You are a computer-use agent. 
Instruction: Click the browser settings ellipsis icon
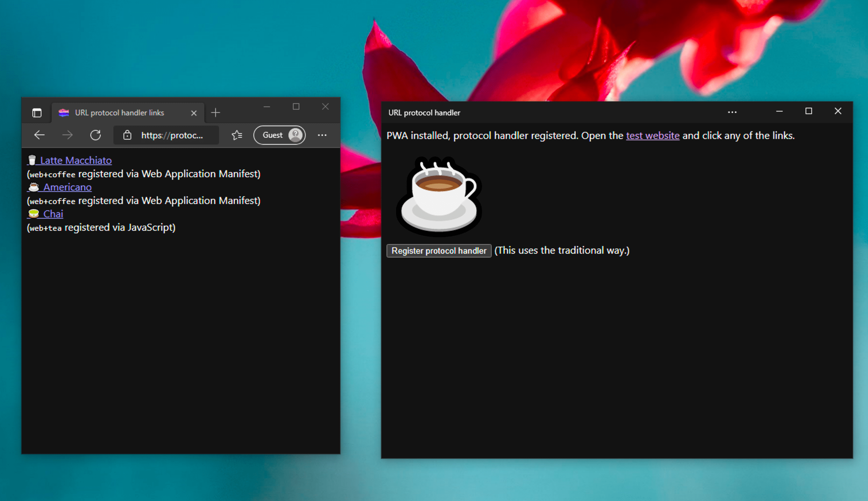click(322, 135)
